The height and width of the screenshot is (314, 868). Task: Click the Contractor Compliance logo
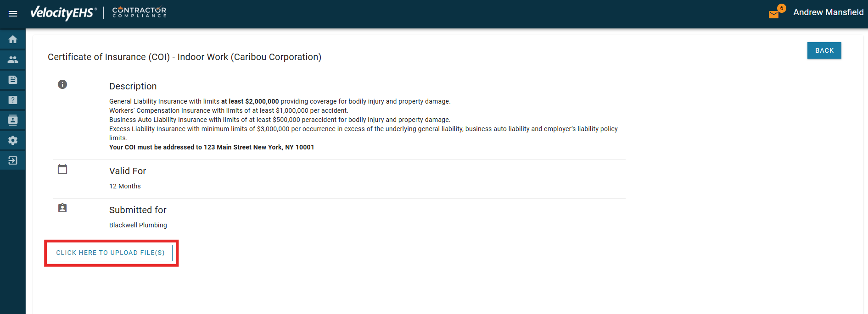(x=139, y=12)
